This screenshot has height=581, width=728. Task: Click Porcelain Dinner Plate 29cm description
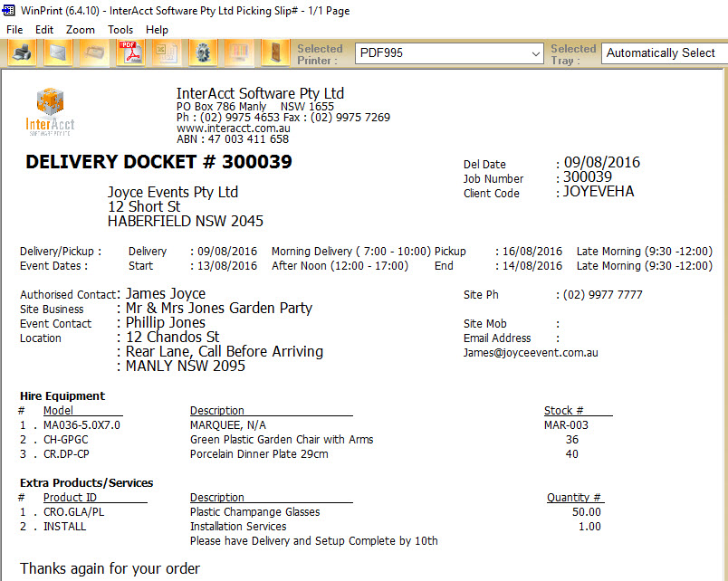pos(259,453)
